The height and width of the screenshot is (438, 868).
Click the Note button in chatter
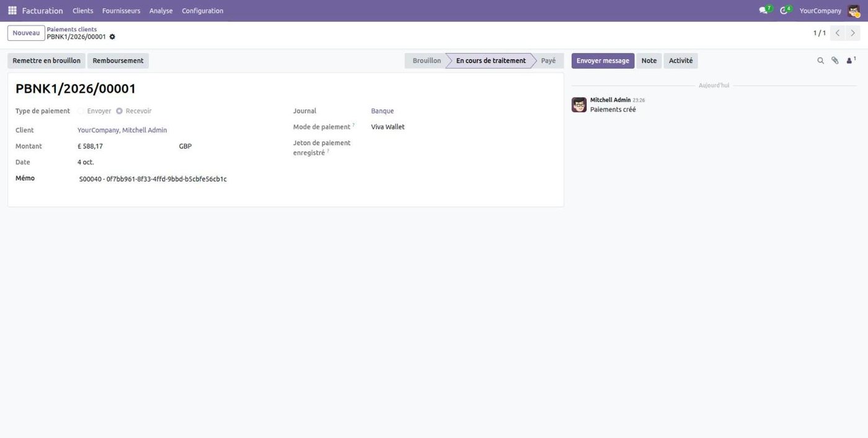click(649, 61)
